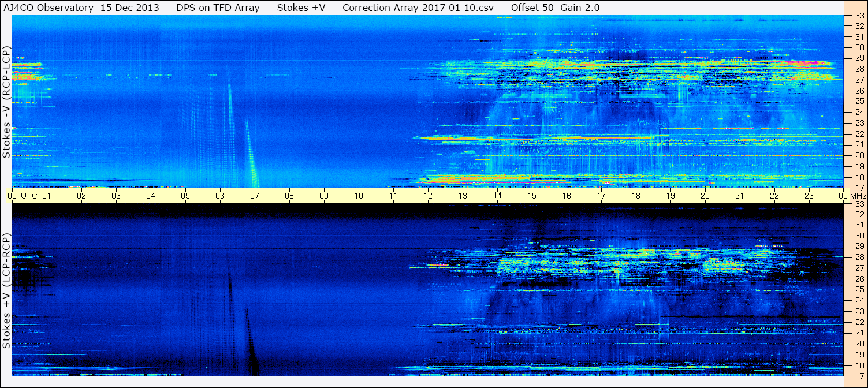The height and width of the screenshot is (388, 868).
Task: Click the 11 hour time axis marker
Action: [x=393, y=196]
